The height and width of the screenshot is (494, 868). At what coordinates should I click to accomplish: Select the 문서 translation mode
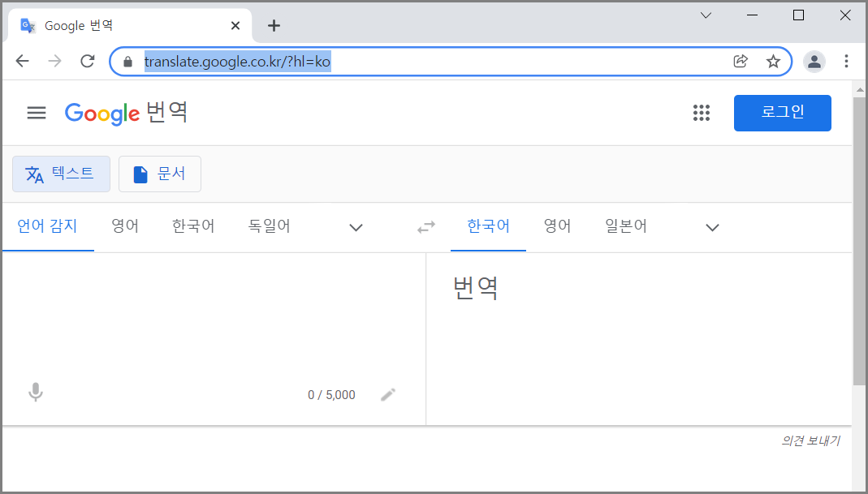coord(160,174)
